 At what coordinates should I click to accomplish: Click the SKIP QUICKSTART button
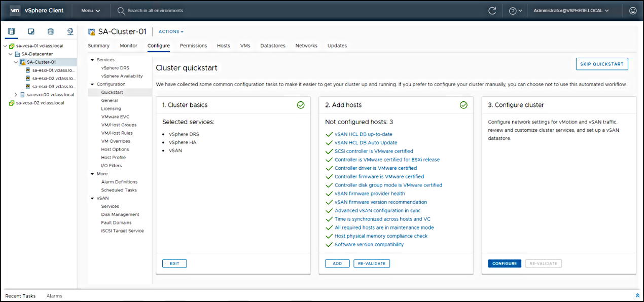602,64
